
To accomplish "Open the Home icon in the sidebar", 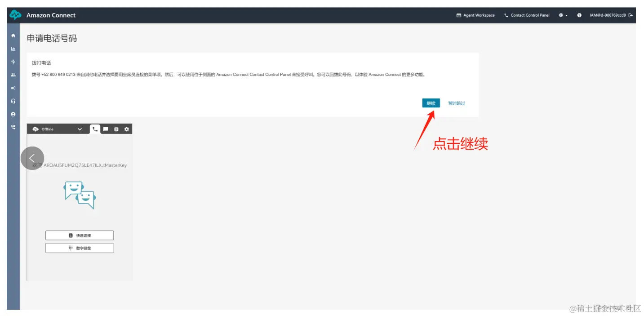I will point(13,36).
